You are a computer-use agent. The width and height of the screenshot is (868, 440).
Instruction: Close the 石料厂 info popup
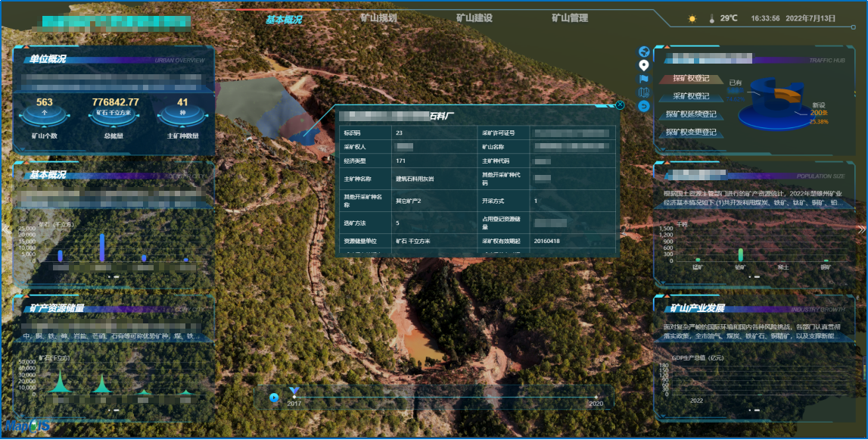[x=620, y=105]
